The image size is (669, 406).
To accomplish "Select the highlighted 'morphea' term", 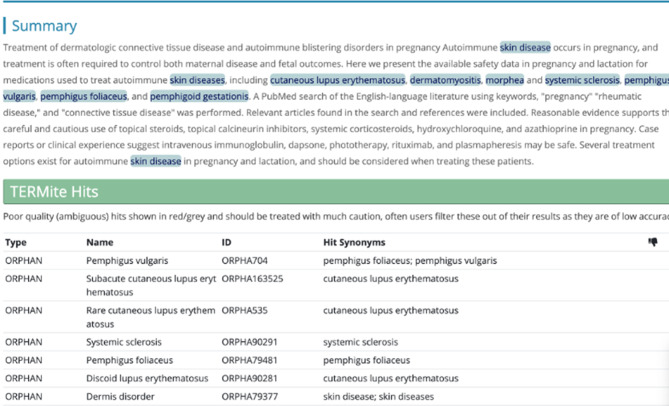I will tap(505, 80).
